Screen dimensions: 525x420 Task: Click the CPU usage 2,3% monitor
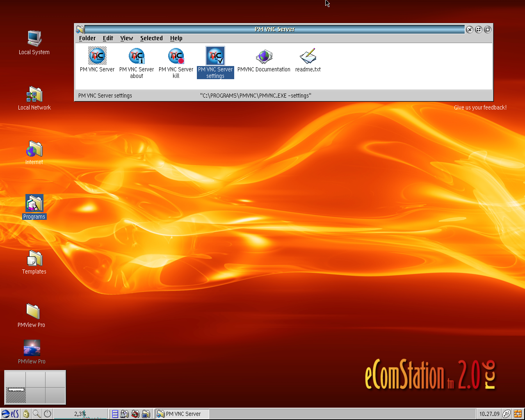80,414
